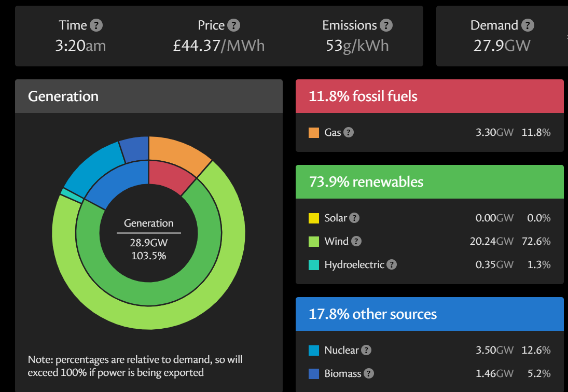Click the dark blue Biomass legend swatch
Screen dimensions: 568x392
(314, 373)
